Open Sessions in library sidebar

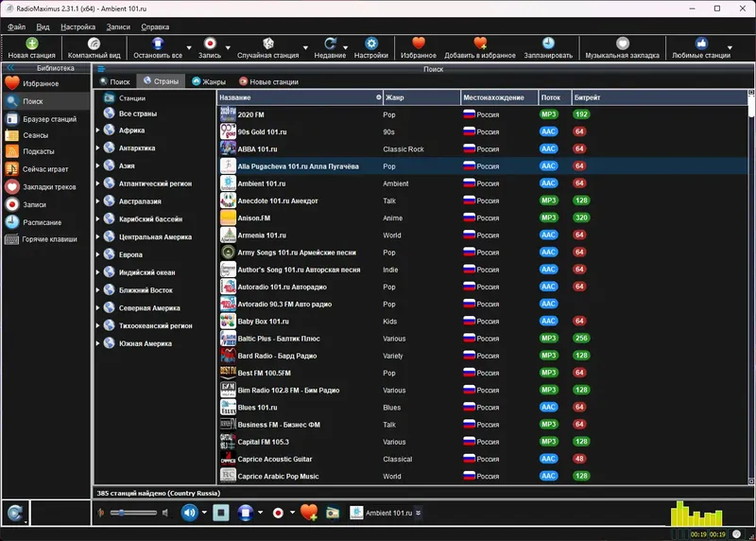(x=45, y=135)
